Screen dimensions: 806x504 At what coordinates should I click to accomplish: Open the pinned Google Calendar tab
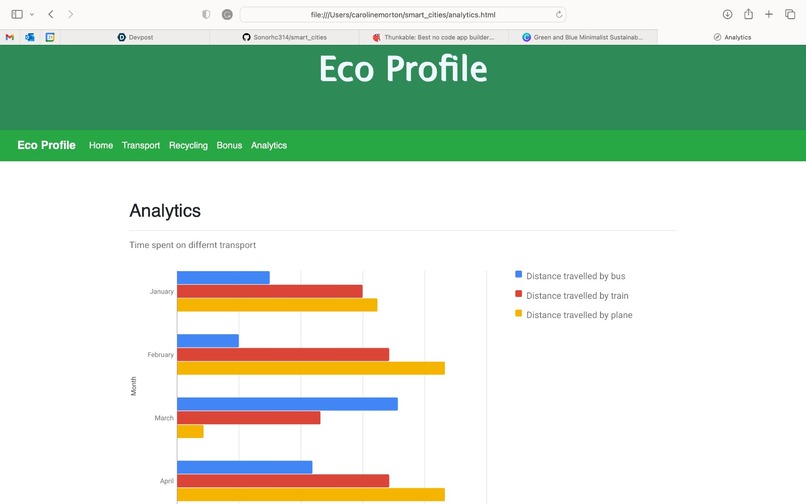(50, 37)
